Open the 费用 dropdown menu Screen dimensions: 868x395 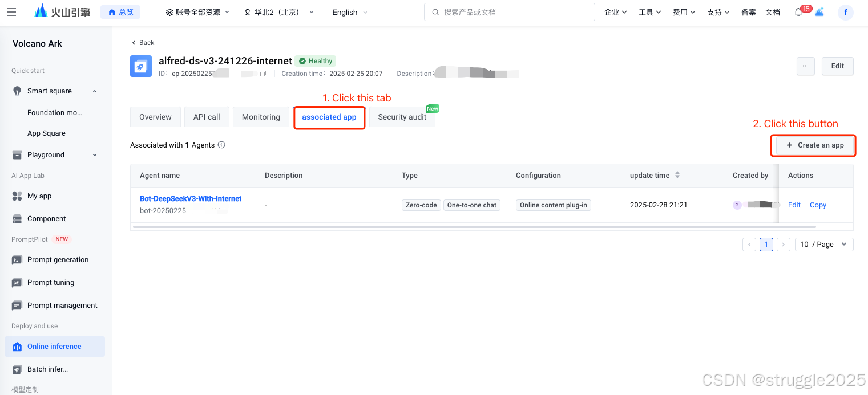[x=684, y=12]
